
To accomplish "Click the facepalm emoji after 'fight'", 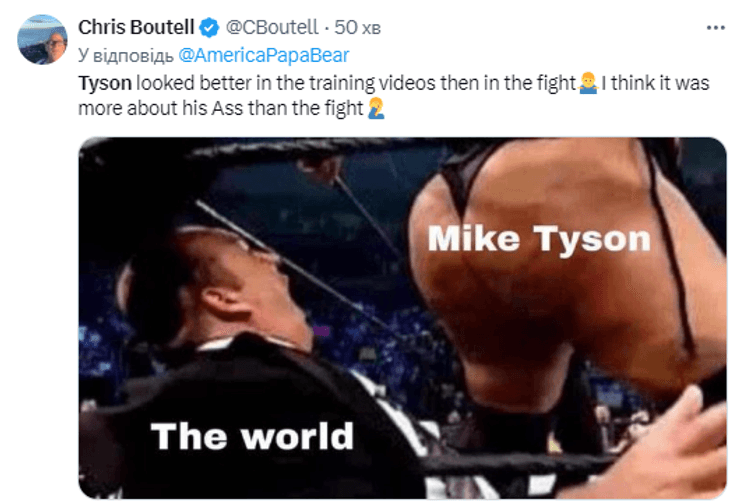I will click(376, 109).
